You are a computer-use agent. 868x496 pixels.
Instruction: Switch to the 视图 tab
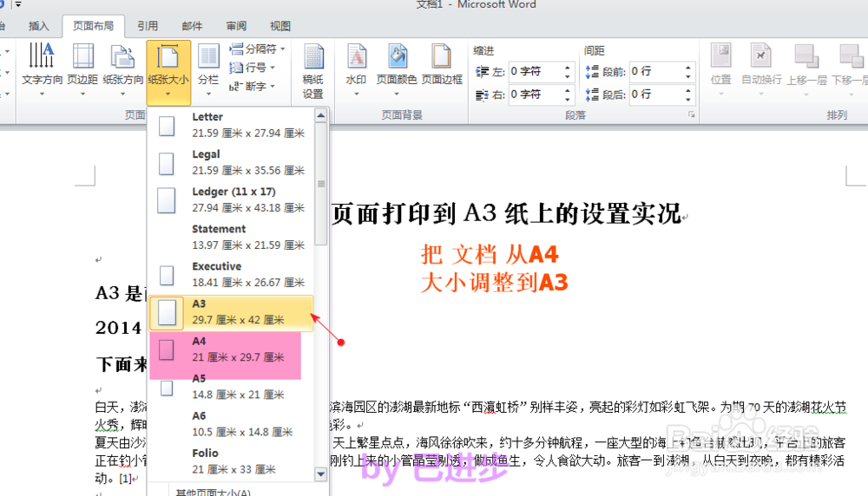click(279, 26)
